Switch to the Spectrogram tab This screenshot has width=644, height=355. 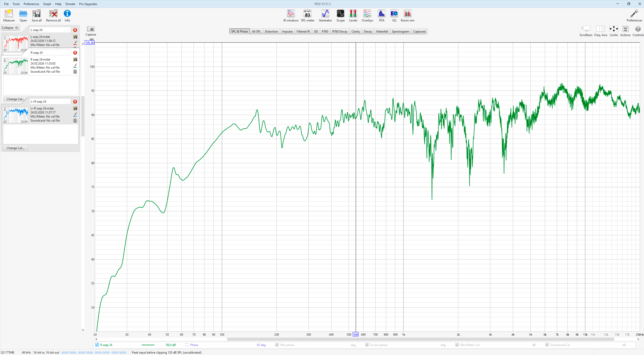[400, 31]
